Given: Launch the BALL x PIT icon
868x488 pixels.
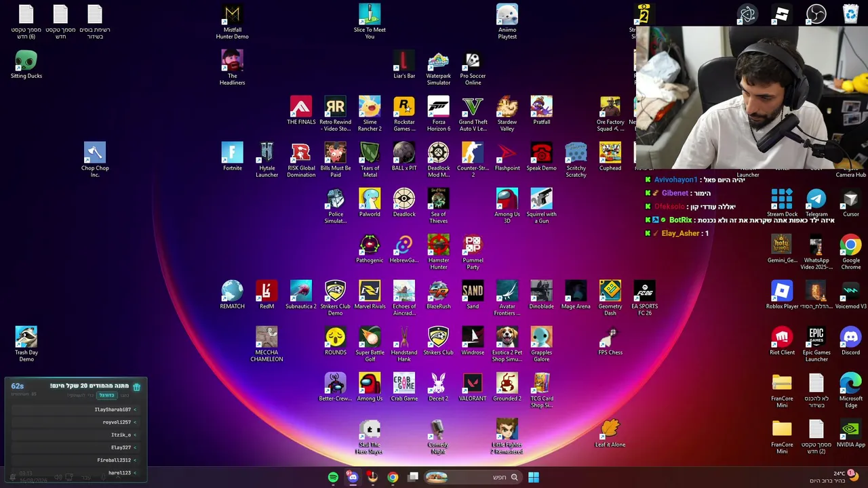Looking at the screenshot, I should tap(404, 157).
